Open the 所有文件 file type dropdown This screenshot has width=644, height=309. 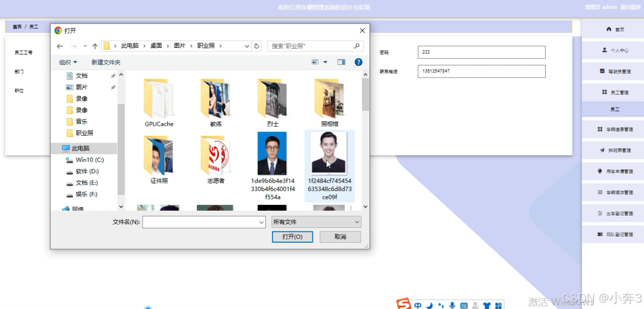315,222
